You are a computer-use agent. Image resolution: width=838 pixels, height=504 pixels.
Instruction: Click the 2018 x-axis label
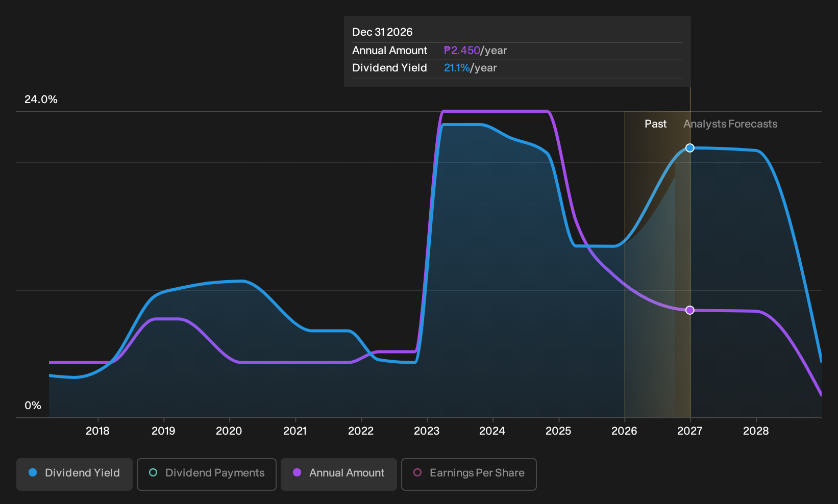point(97,431)
